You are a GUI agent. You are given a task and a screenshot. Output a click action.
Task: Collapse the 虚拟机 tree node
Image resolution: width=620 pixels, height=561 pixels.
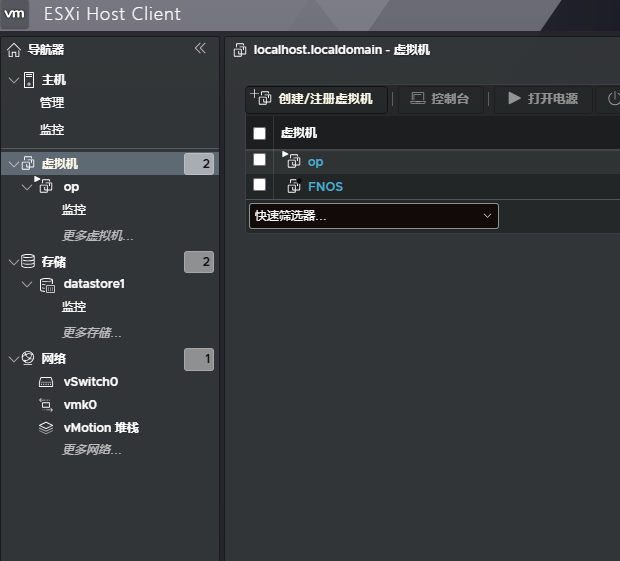[x=14, y=164]
